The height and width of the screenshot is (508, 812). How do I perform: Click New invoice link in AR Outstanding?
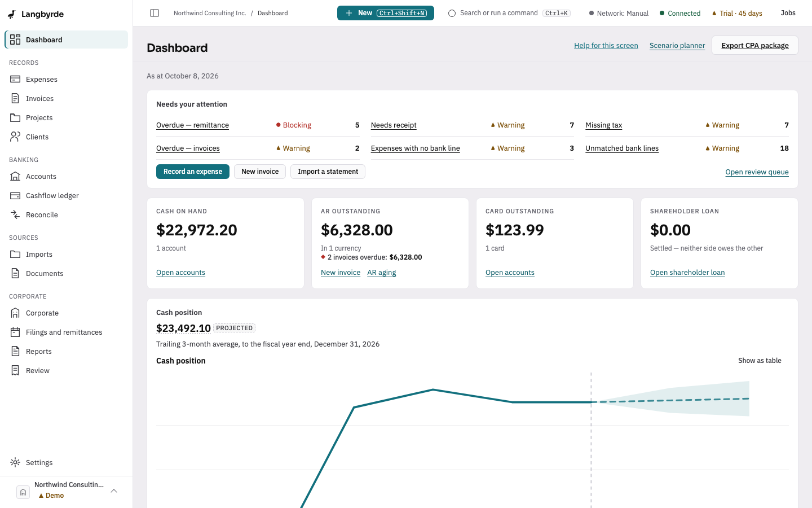341,273
